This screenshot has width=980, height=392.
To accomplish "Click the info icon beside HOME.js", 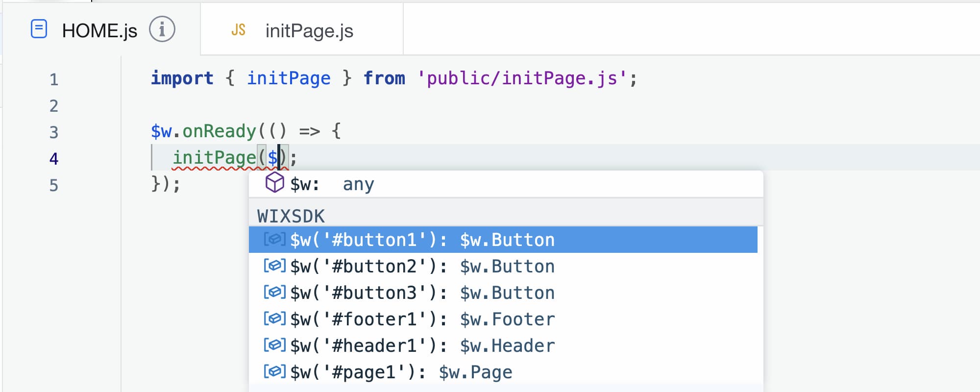I will (162, 29).
